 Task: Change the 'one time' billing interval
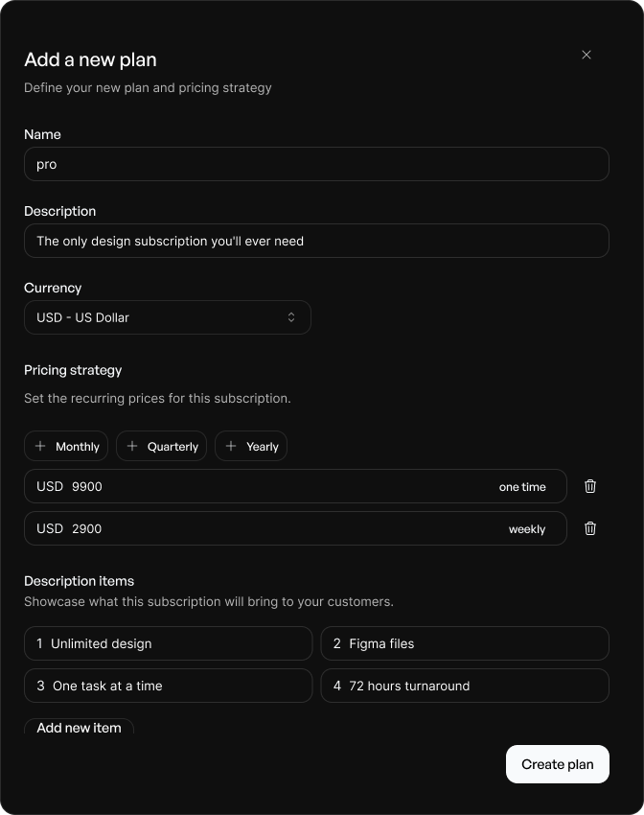point(523,486)
